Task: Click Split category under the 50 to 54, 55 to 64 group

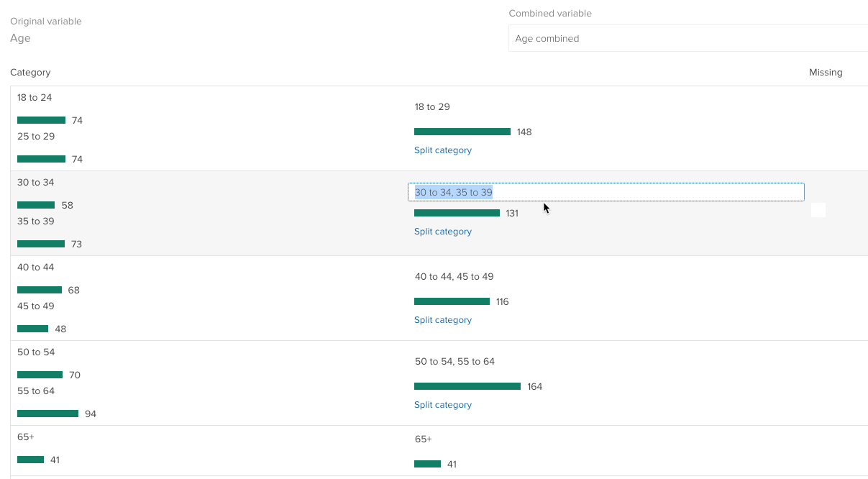Action: click(x=442, y=404)
